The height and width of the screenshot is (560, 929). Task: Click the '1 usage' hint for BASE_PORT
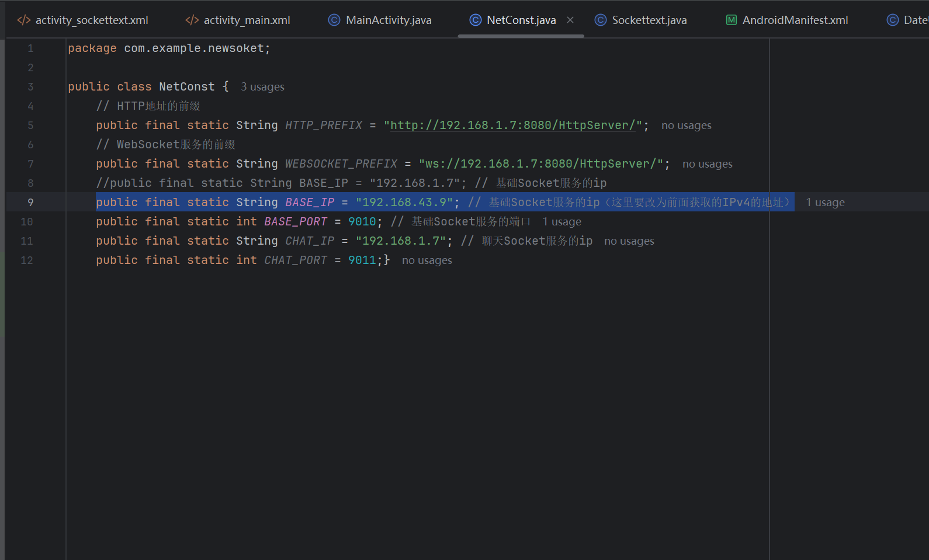(561, 222)
